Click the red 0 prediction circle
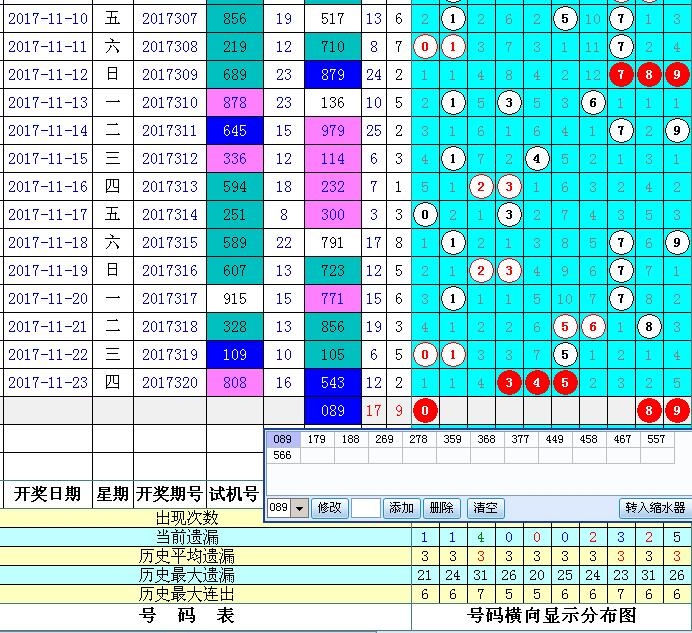Viewport: 692px width, 633px height. (426, 409)
